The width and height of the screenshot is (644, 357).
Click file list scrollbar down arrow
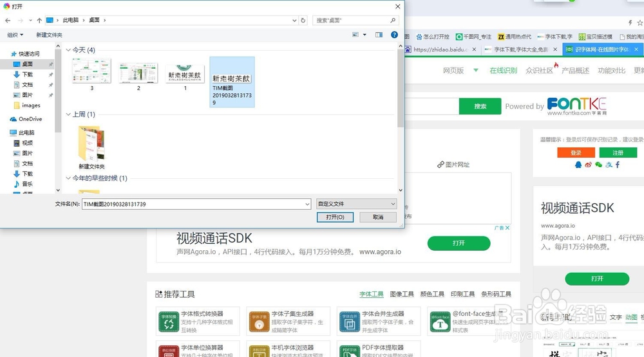point(401,190)
